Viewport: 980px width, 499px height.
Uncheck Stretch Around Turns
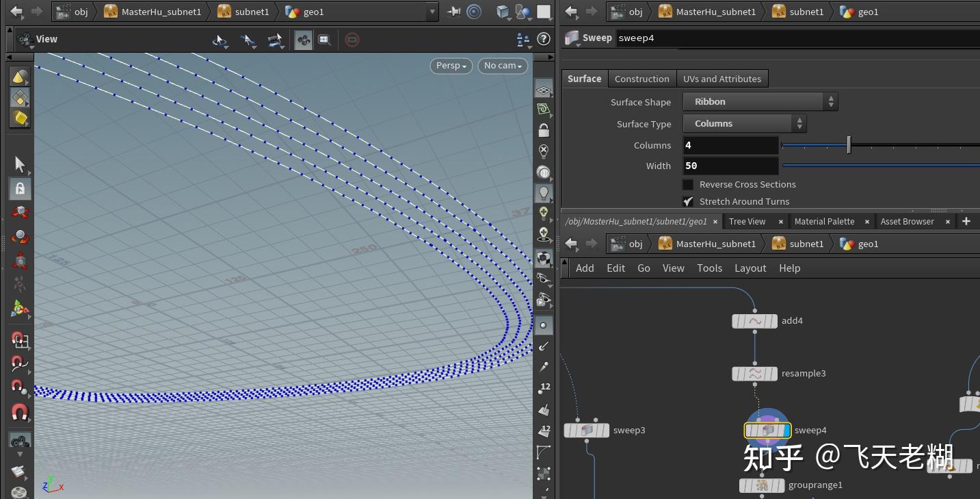[688, 202]
